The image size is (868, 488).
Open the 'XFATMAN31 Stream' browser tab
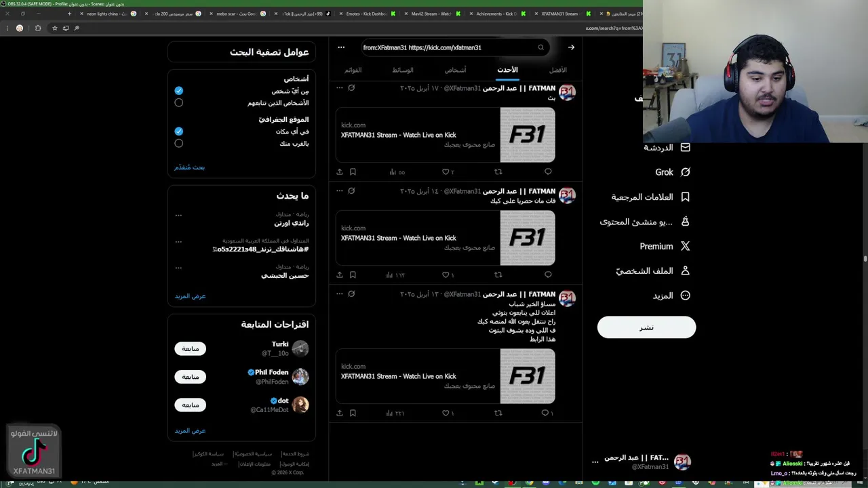[x=563, y=14]
